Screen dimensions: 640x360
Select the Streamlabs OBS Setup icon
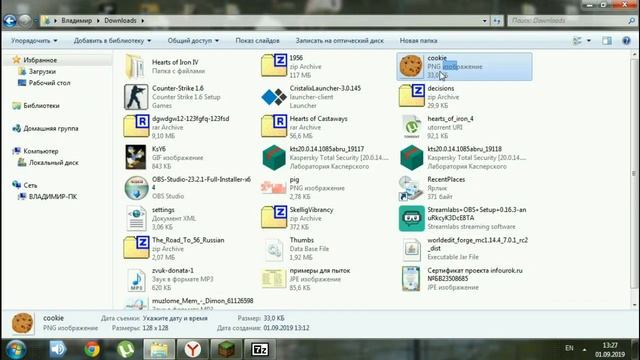[x=411, y=218]
